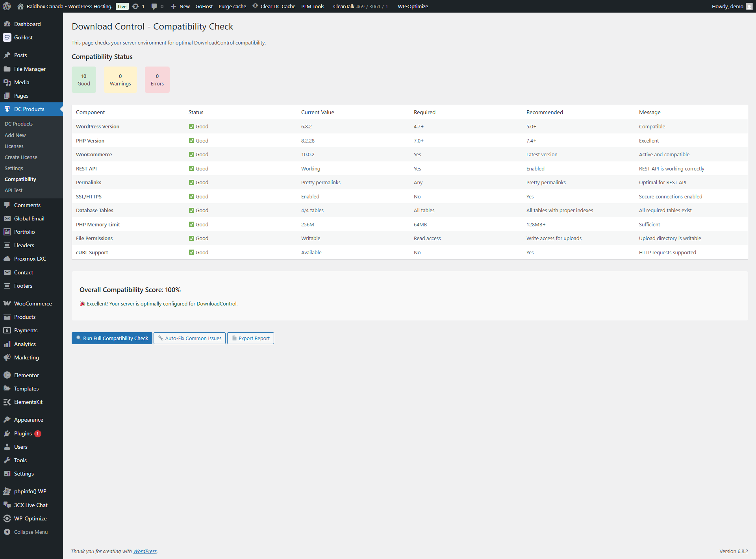
Task: Click the Dashboard gauge icon in sidebar
Action: pyautogui.click(x=7, y=24)
